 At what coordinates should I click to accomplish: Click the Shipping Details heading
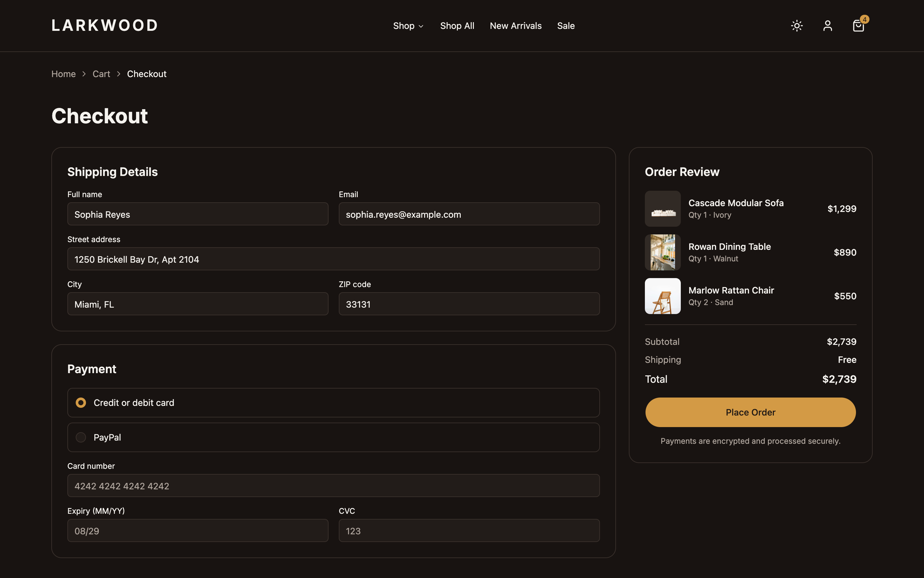112,172
